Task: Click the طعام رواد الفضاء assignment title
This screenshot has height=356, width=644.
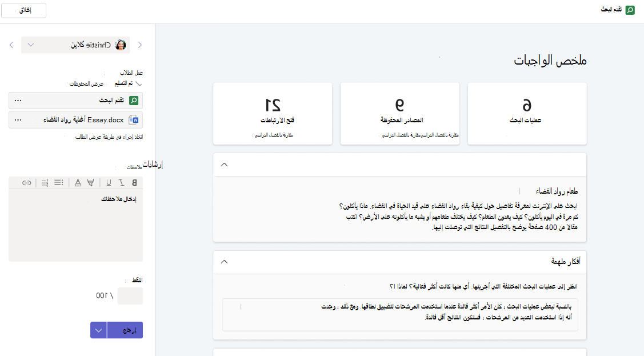Action: point(557,191)
